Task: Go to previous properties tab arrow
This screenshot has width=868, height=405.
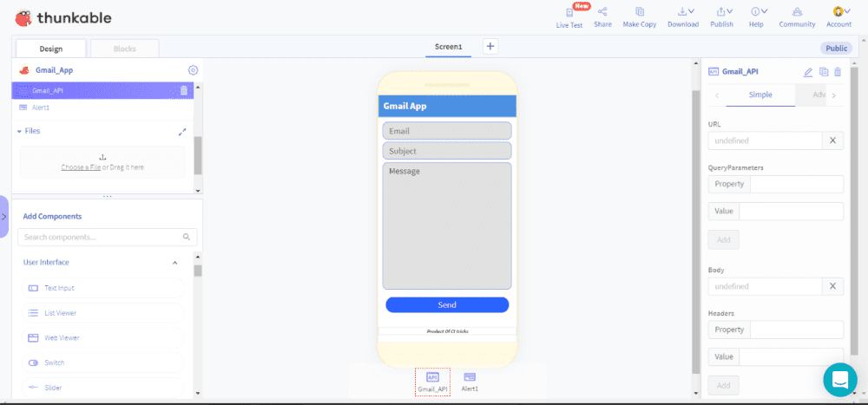Action: 718,95
